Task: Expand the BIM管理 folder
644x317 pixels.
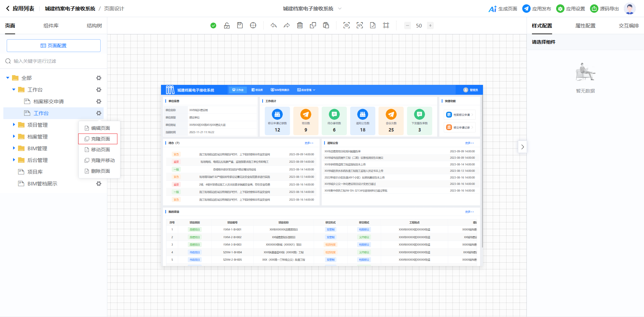Action: coord(14,148)
